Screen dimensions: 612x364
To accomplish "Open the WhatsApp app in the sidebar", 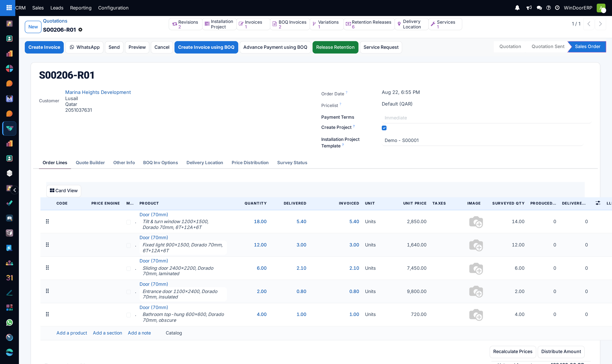I will point(9,322).
